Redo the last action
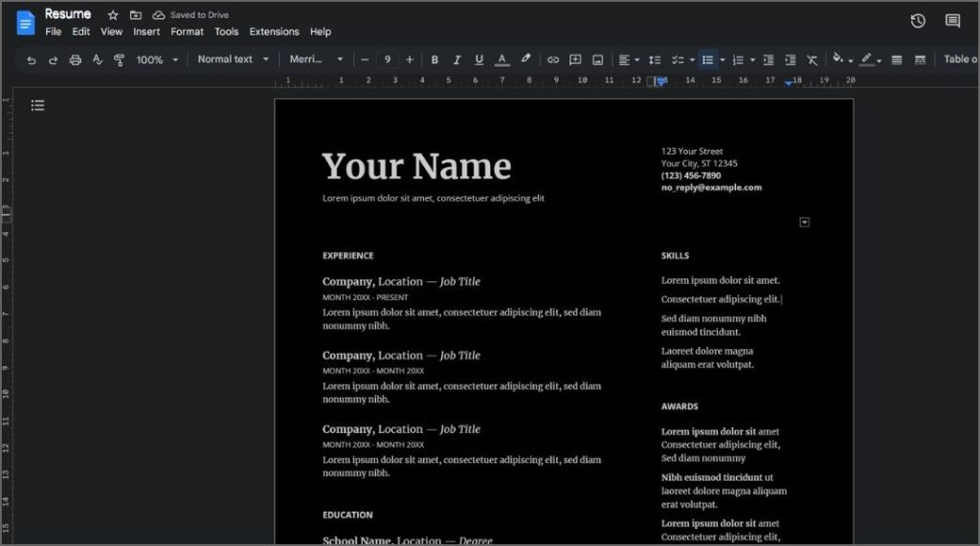 [x=54, y=60]
